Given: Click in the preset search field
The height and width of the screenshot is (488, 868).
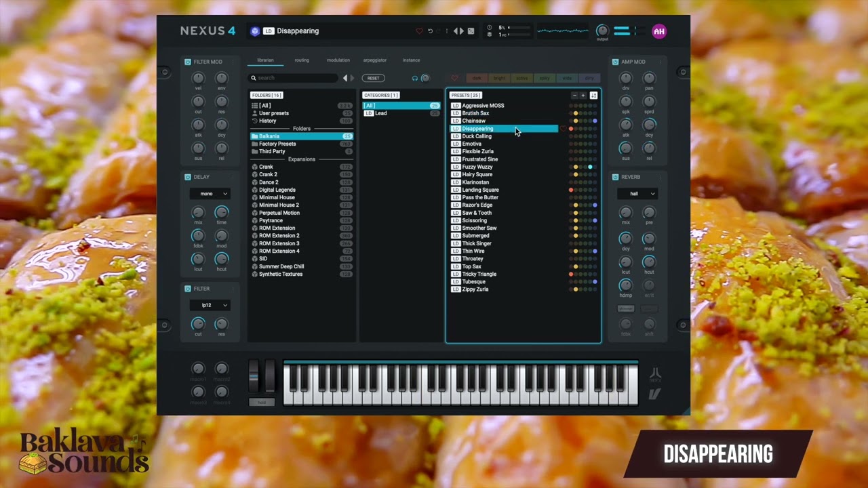Looking at the screenshot, I should coord(294,78).
